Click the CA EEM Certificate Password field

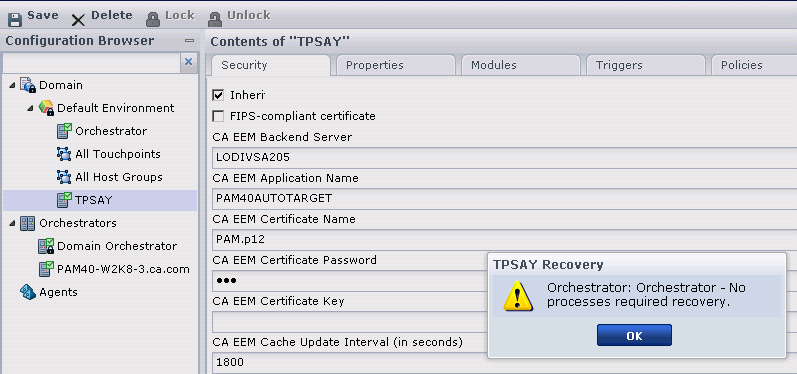point(350,280)
